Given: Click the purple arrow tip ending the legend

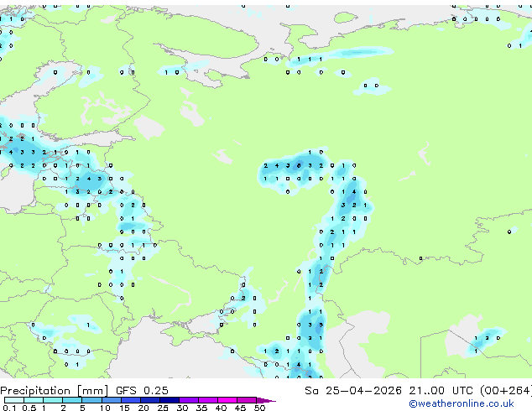Looking at the screenshot, I should pos(266,400).
